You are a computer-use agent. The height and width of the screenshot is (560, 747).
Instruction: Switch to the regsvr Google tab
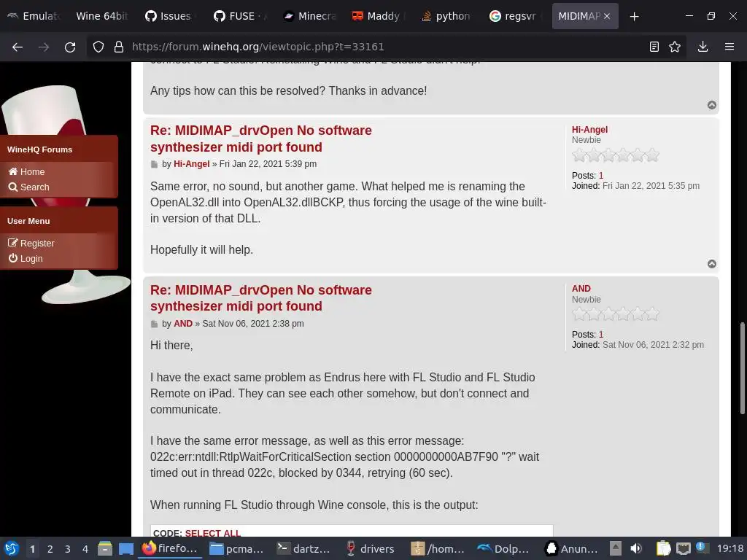516,16
